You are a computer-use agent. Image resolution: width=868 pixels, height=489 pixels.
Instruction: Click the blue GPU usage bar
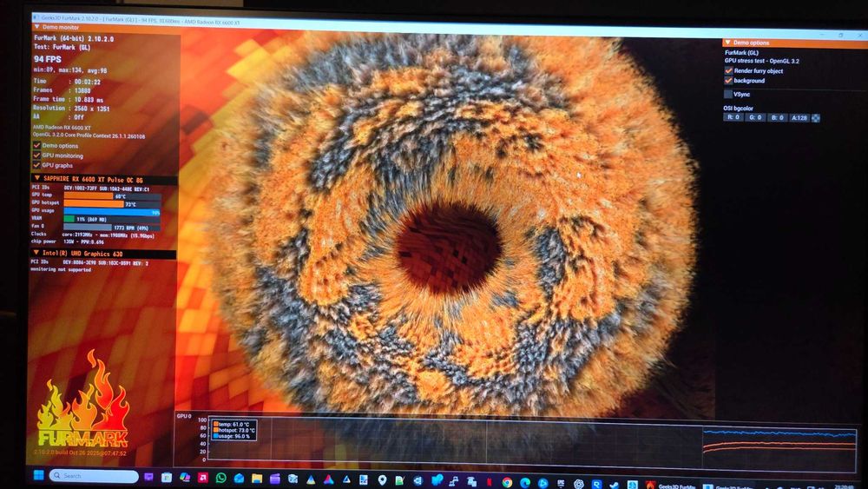click(x=112, y=212)
